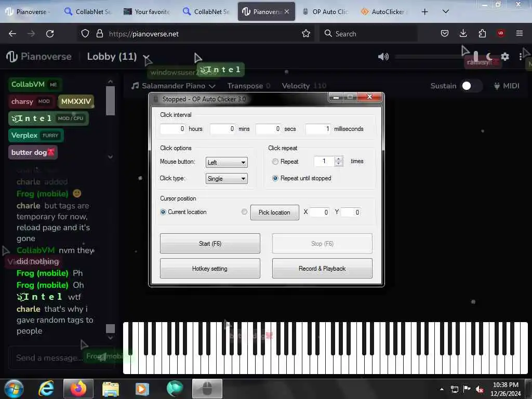The image size is (532, 399).
Task: Open the Firefox hamburger menu
Action: (x=519, y=33)
